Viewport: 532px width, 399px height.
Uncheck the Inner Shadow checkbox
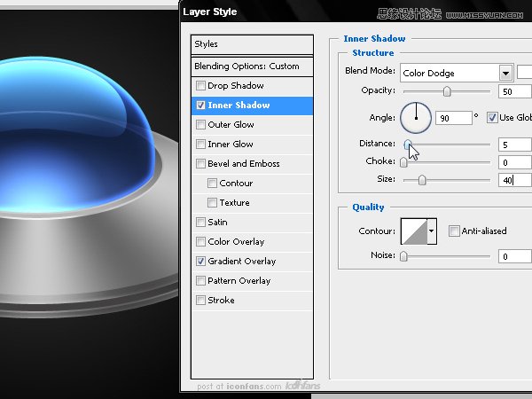click(200, 106)
